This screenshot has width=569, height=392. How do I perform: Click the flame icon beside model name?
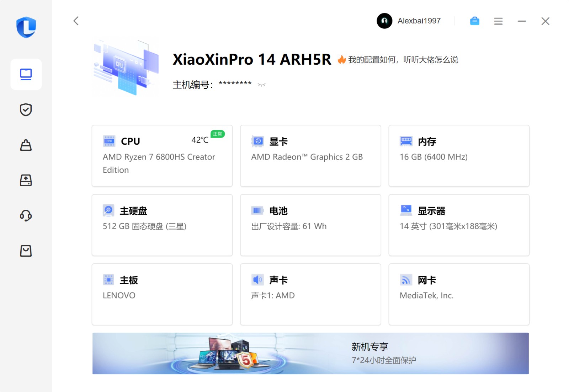[341, 59]
